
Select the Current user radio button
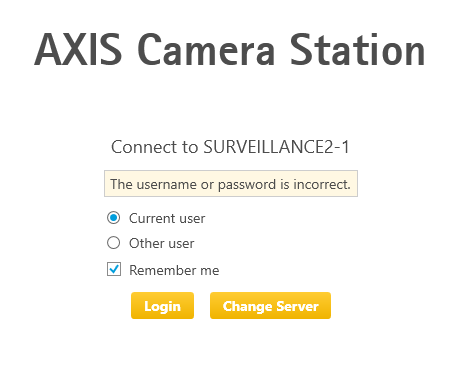tap(114, 218)
